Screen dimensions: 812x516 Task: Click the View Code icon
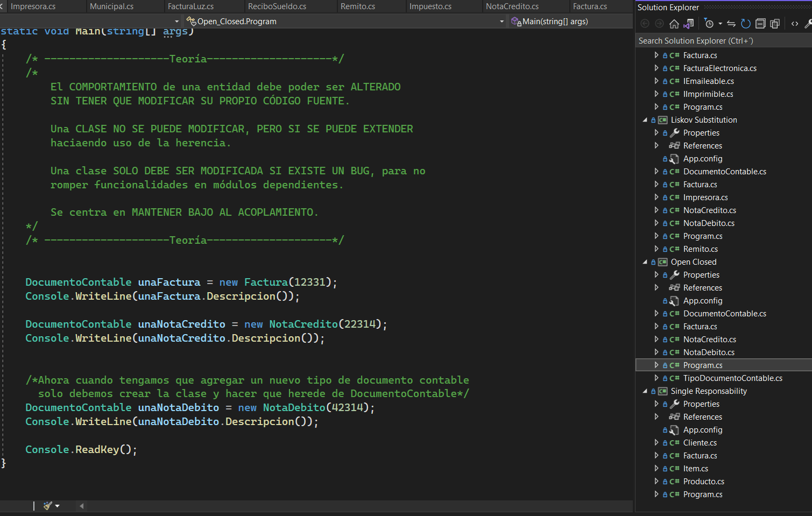(x=795, y=24)
